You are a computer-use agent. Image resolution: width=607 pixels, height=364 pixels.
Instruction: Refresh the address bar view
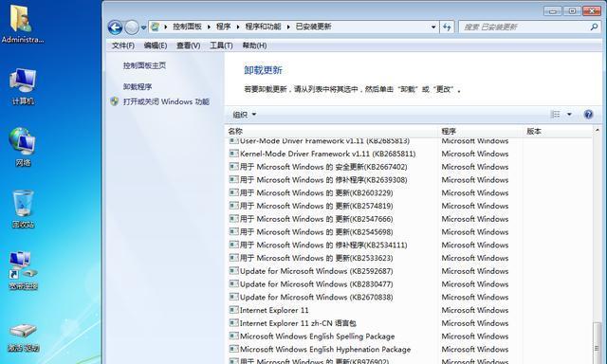pyautogui.click(x=447, y=27)
